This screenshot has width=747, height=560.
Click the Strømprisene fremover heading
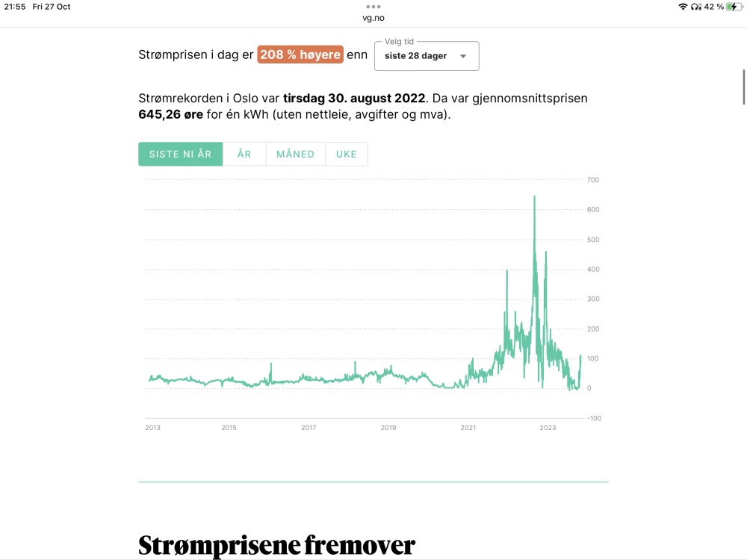coord(277,545)
